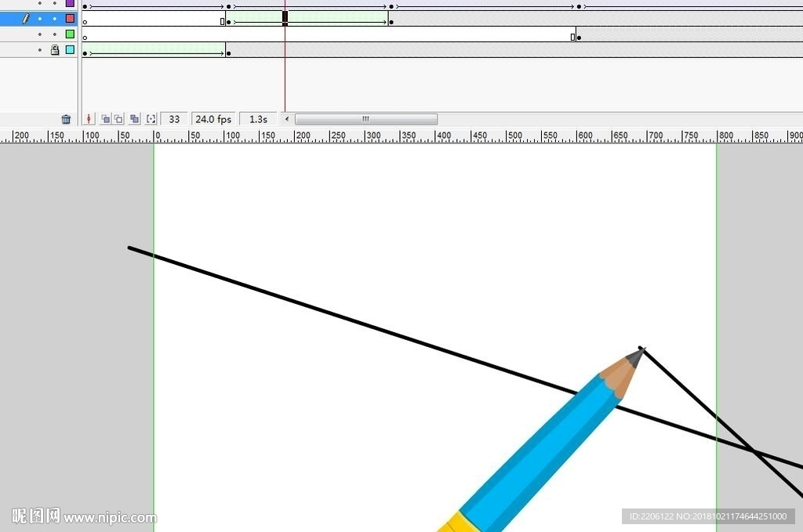Select the last keyframe on the green layer
This screenshot has height=532, width=803.
point(580,38)
